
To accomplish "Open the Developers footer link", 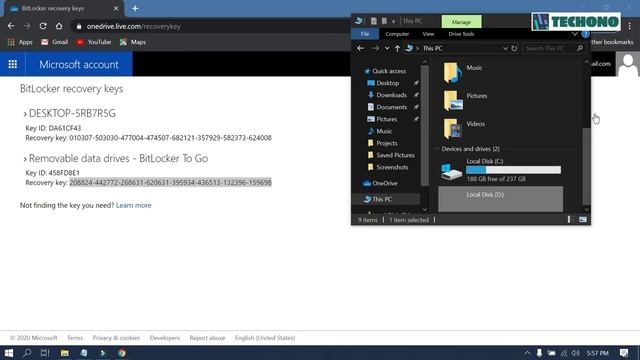I will [x=164, y=338].
